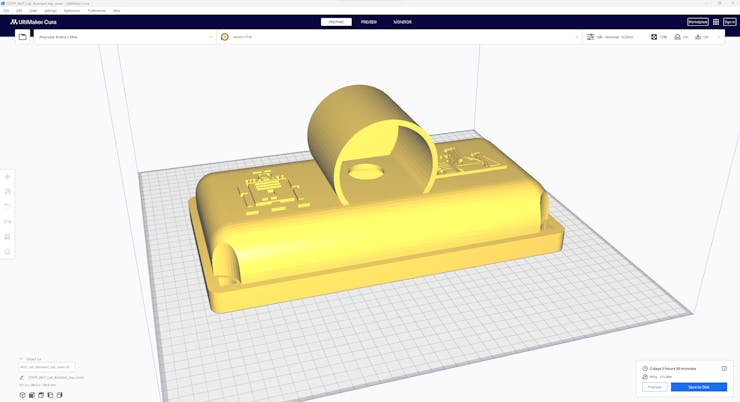Viewport: 740px width, 402px height.
Task: Select the Mirror tool in left toolbar
Action: click(8, 222)
